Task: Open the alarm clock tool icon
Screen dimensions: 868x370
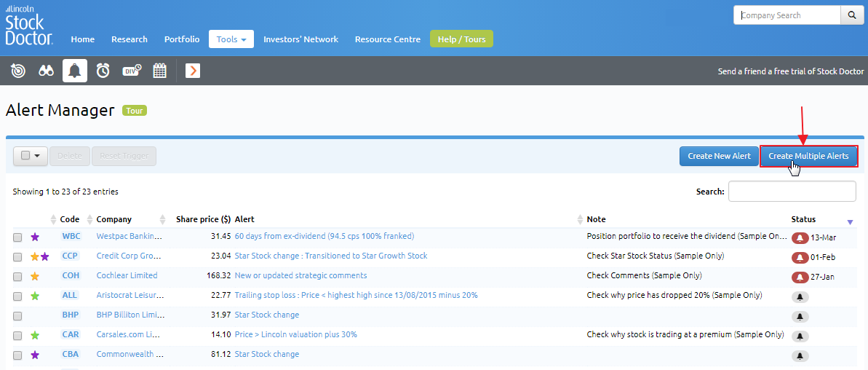Action: (103, 71)
